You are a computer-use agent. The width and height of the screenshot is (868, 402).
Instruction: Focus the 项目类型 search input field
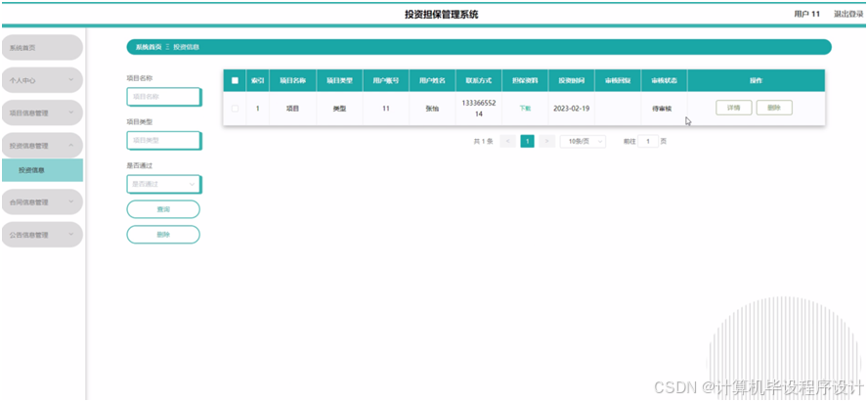tap(164, 140)
